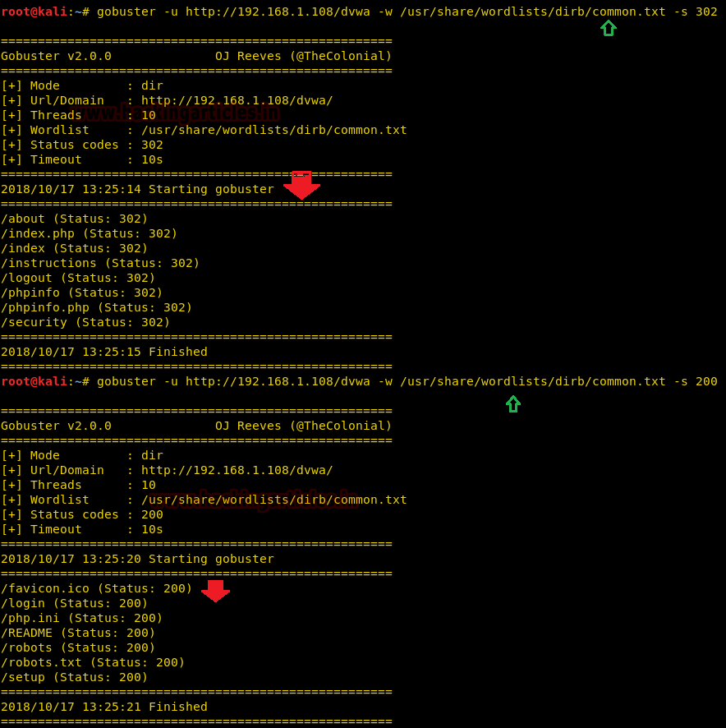Click the /login (Status: 200) line
The height and width of the screenshot is (728, 726).
pyautogui.click(x=75, y=603)
